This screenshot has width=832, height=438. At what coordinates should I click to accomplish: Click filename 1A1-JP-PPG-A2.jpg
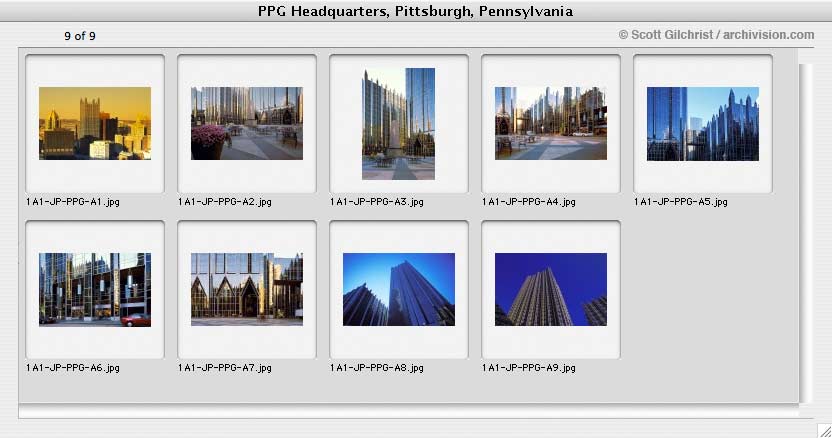(x=225, y=202)
